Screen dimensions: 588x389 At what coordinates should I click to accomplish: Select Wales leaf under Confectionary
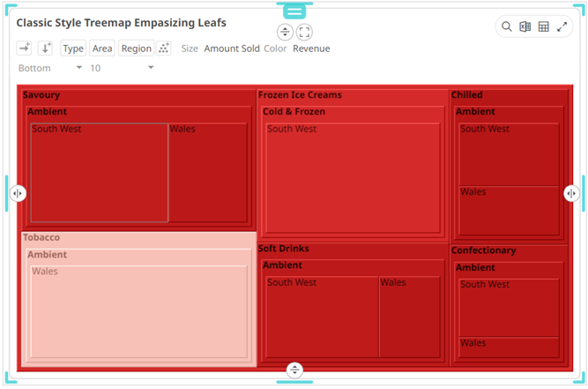pos(510,348)
